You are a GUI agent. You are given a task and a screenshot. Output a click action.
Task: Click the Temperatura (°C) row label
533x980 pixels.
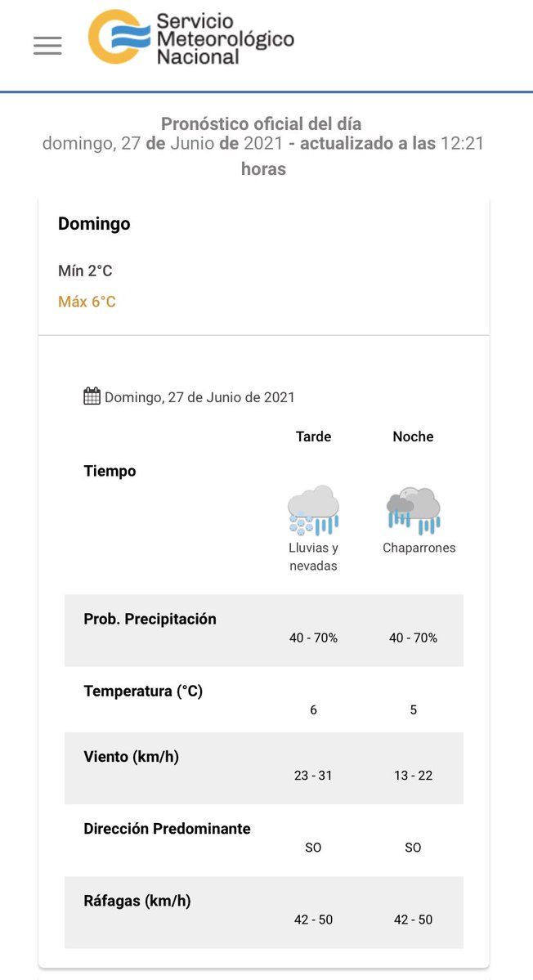coord(143,691)
